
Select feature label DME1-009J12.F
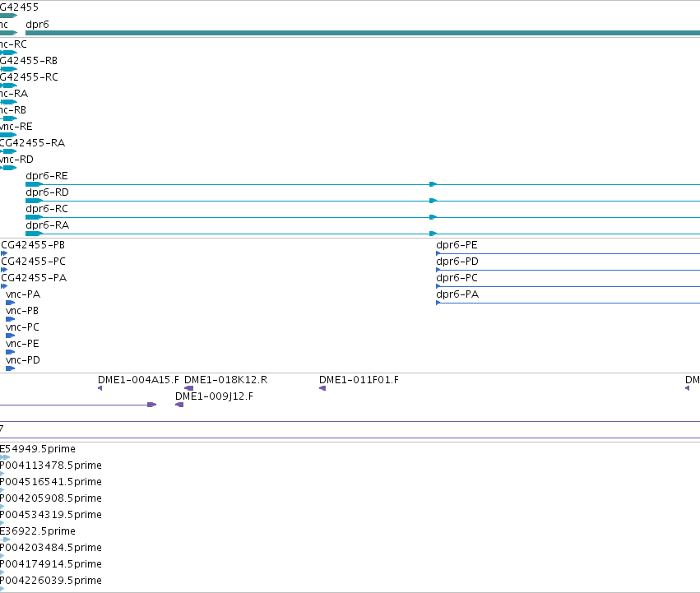[215, 396]
